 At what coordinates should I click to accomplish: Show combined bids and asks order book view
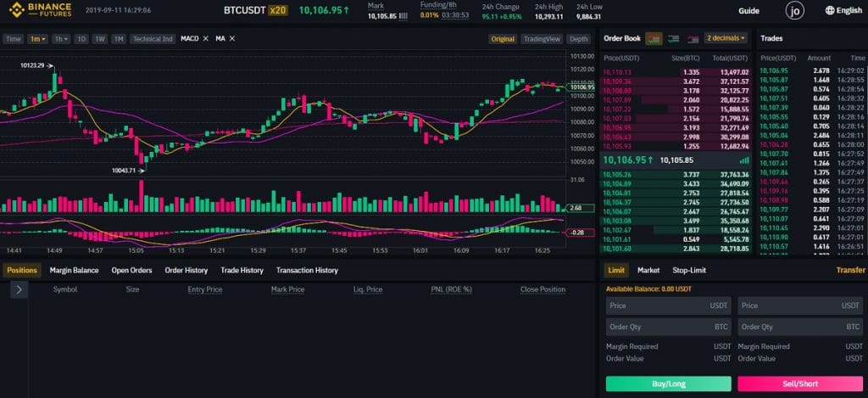coord(654,38)
